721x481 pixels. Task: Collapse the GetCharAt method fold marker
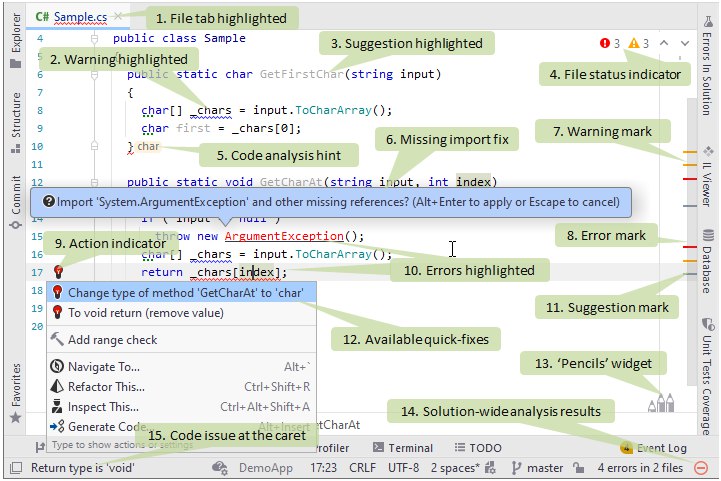94,183
